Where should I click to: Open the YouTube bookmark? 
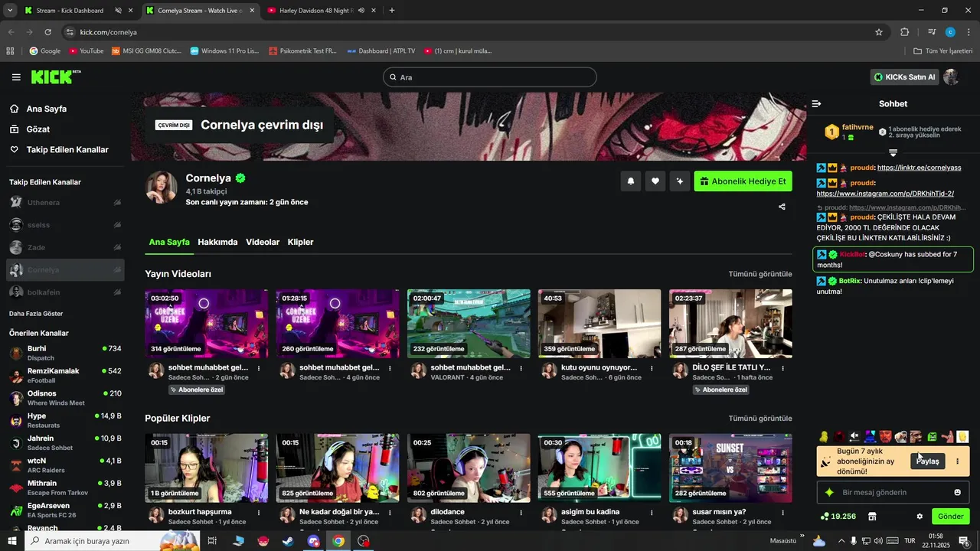[87, 51]
